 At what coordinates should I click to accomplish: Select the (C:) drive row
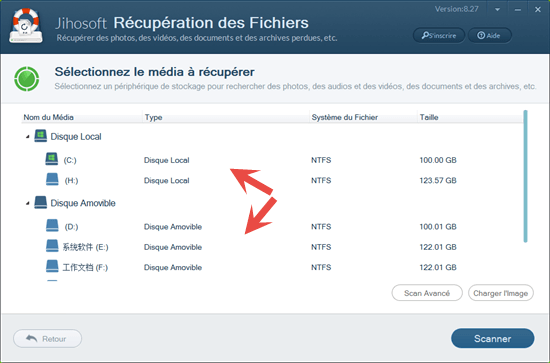[x=272, y=160]
